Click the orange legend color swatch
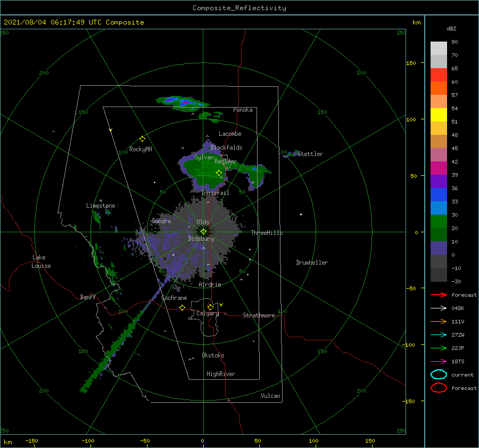 click(x=439, y=88)
